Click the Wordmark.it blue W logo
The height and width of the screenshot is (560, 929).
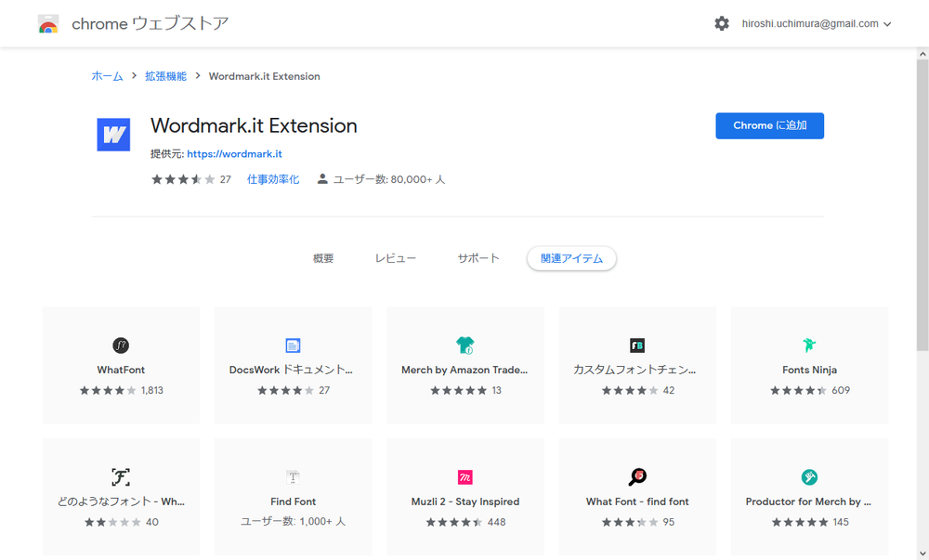(x=113, y=135)
